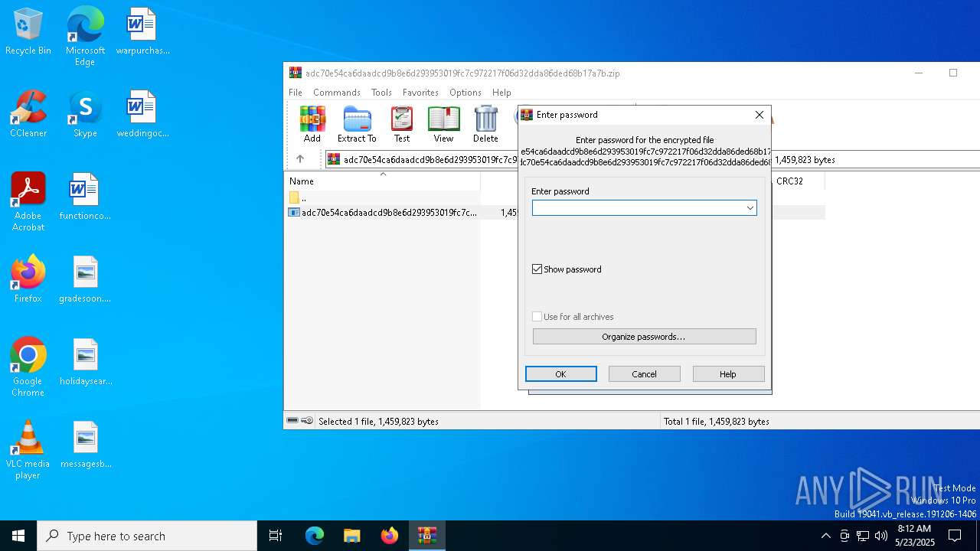The image size is (980, 551).
Task: Select the holidaysear... image file icon
Action: click(x=85, y=363)
